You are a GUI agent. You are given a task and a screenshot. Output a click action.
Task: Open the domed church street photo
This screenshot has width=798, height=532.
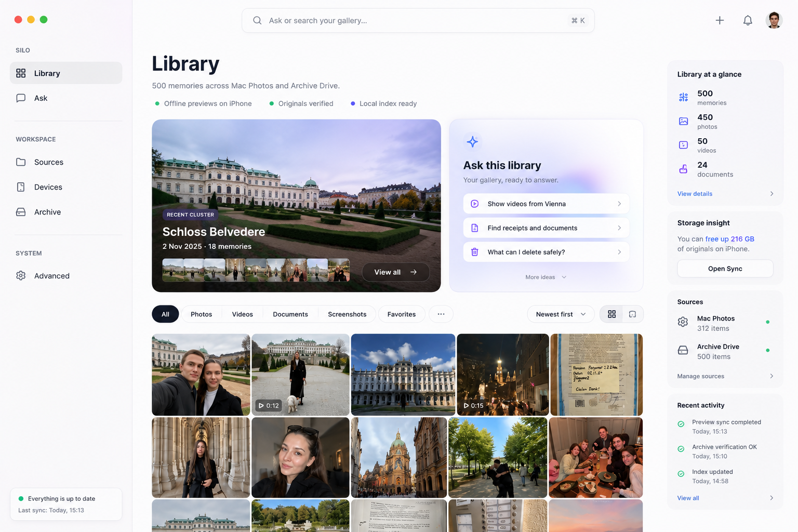click(398, 458)
